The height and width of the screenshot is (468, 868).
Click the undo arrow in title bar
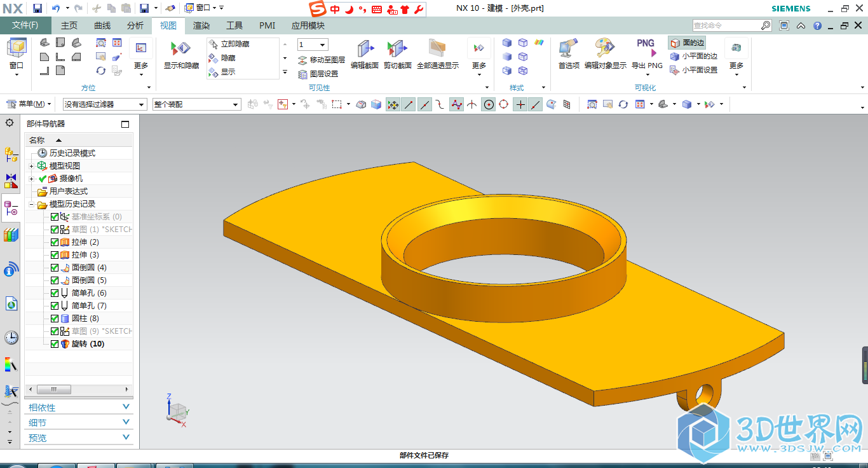coord(56,8)
